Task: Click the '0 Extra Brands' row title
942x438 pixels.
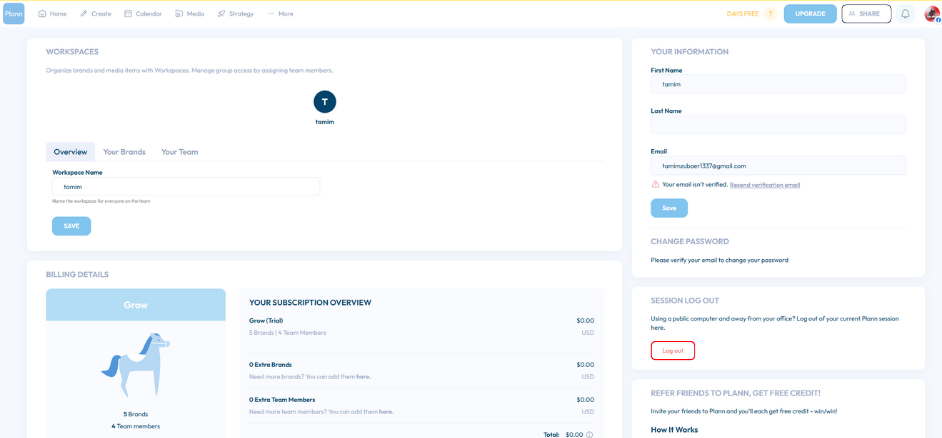Action: [270, 365]
